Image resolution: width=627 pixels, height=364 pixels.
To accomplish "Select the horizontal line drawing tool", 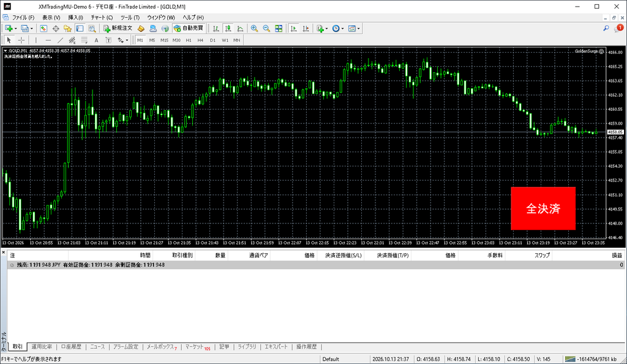I will tap(48, 40).
